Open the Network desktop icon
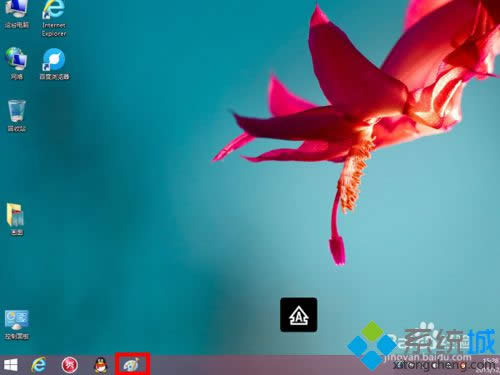The image size is (500, 375). pyautogui.click(x=16, y=63)
